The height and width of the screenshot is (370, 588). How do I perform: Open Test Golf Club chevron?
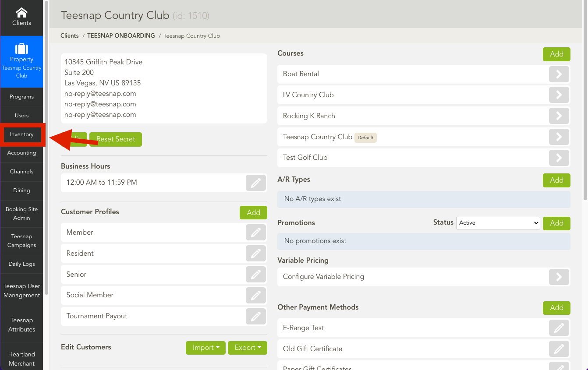559,158
